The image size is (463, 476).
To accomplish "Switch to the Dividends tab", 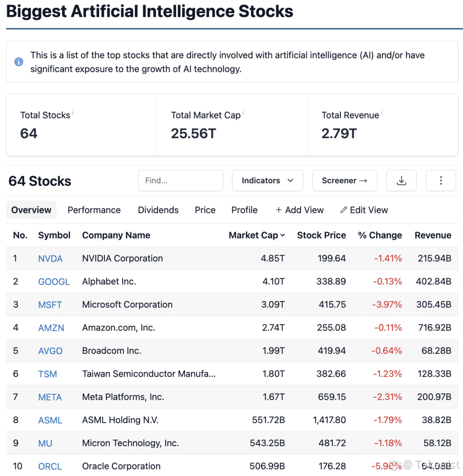I will click(x=158, y=210).
